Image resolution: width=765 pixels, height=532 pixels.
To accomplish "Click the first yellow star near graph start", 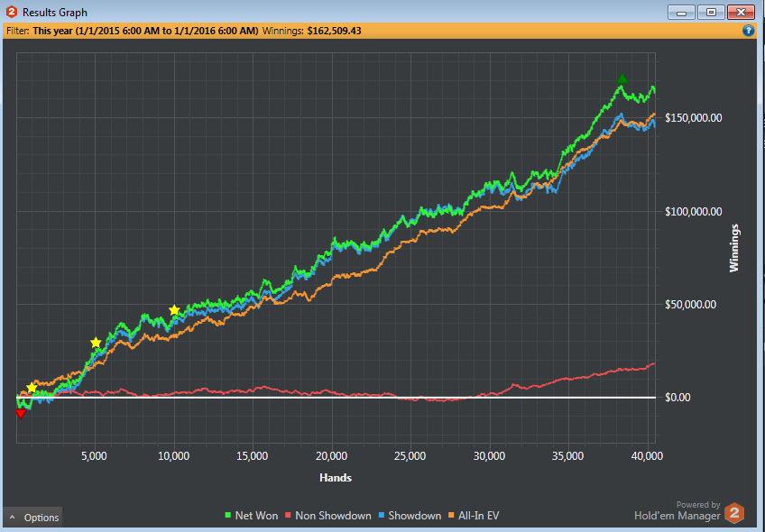I will pyautogui.click(x=32, y=388).
